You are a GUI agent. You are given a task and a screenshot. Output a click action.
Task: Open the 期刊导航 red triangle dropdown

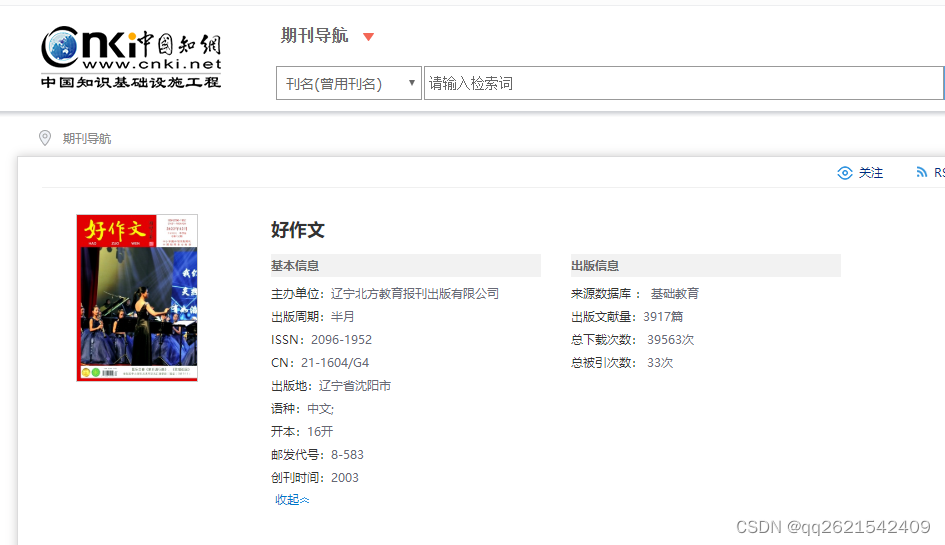pos(369,37)
